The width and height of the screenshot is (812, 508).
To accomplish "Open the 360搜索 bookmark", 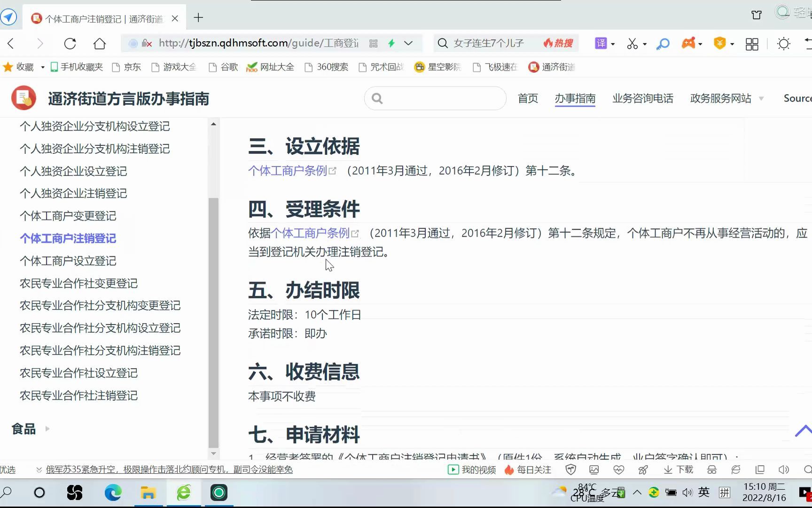I will (327, 67).
